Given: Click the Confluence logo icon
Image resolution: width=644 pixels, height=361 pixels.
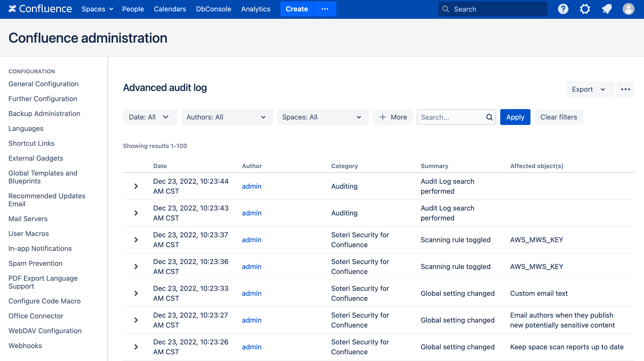Looking at the screenshot, I should click(12, 9).
